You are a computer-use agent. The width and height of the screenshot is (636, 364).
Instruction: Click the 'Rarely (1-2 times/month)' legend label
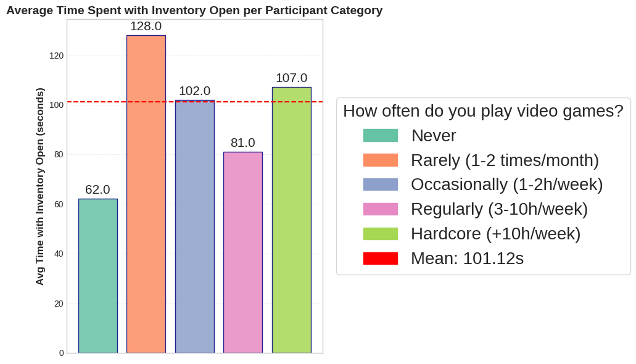coord(505,160)
